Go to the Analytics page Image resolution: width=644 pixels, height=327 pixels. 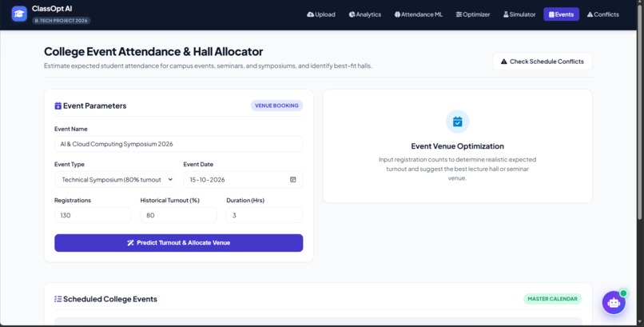point(365,14)
